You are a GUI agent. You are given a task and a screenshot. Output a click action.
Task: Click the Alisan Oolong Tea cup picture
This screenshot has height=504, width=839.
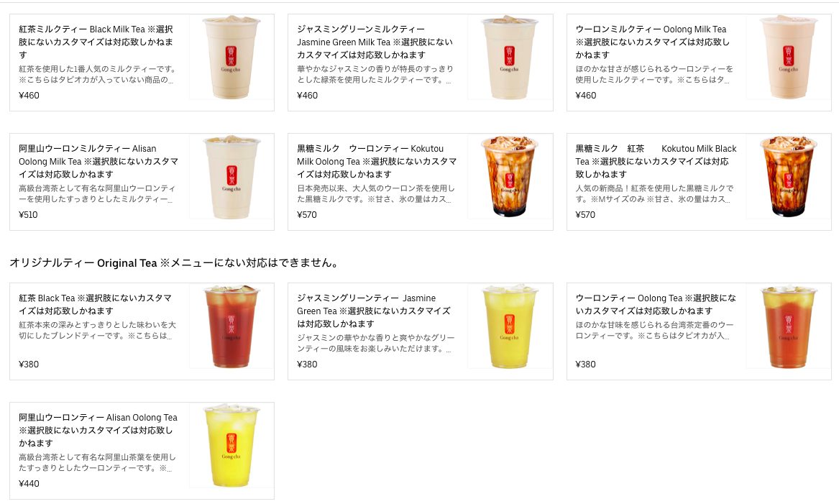pos(231,446)
